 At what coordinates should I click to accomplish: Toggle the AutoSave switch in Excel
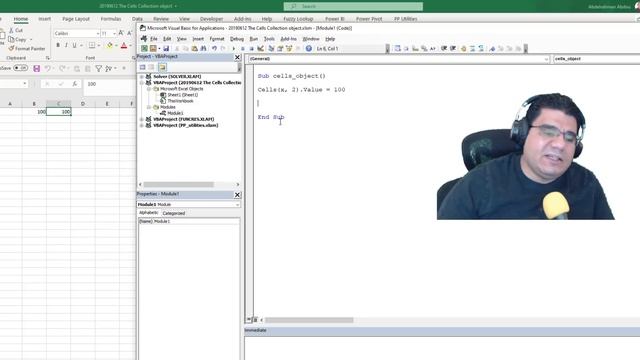(20, 68)
